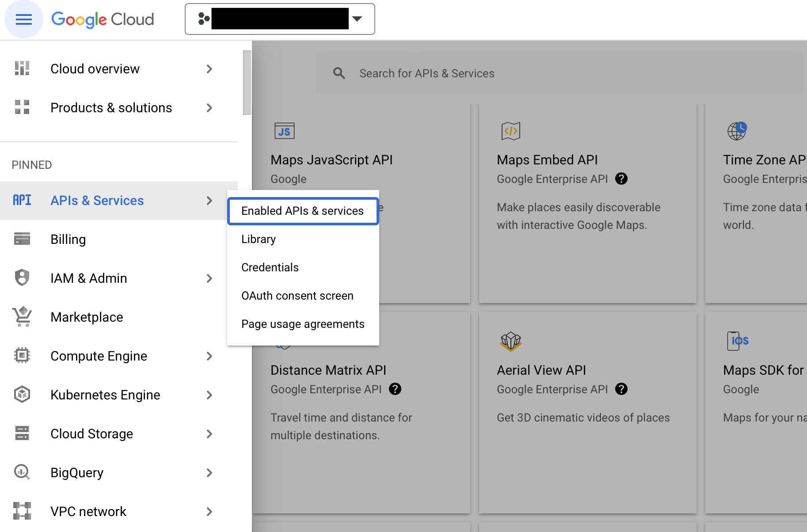Click the sidebar vertical scrollbar
This screenshot has height=532, width=807.
tap(247, 83)
